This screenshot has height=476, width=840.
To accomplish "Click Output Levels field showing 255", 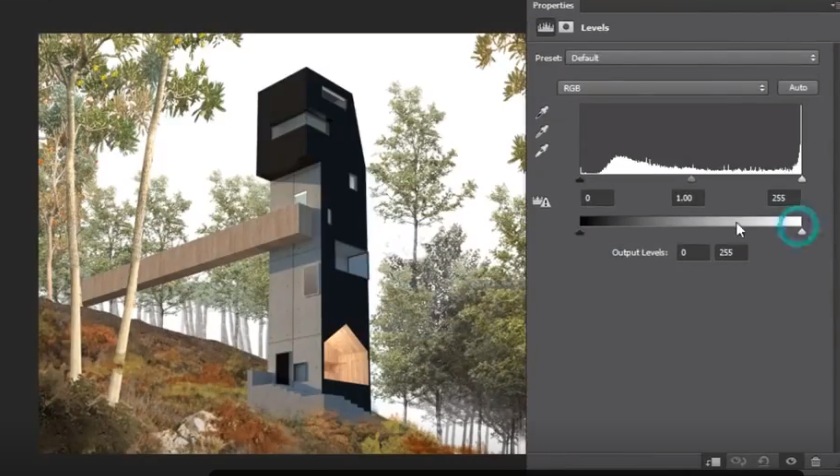I will click(731, 253).
